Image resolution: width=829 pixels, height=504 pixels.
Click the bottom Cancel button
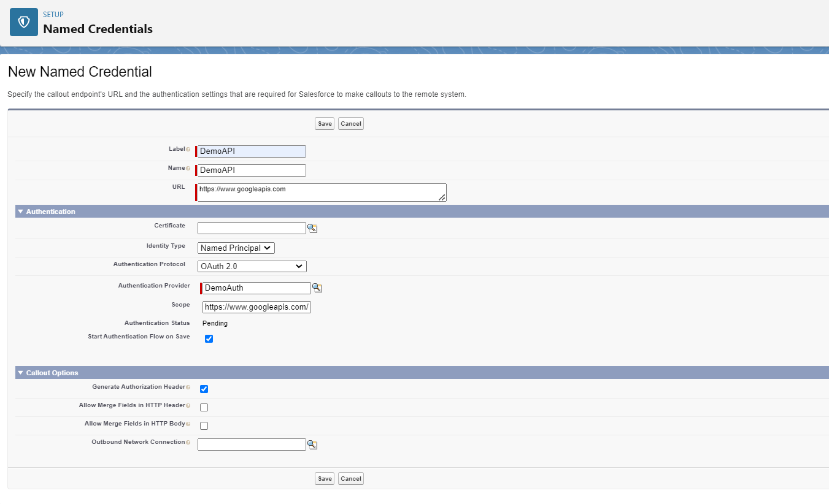(351, 479)
